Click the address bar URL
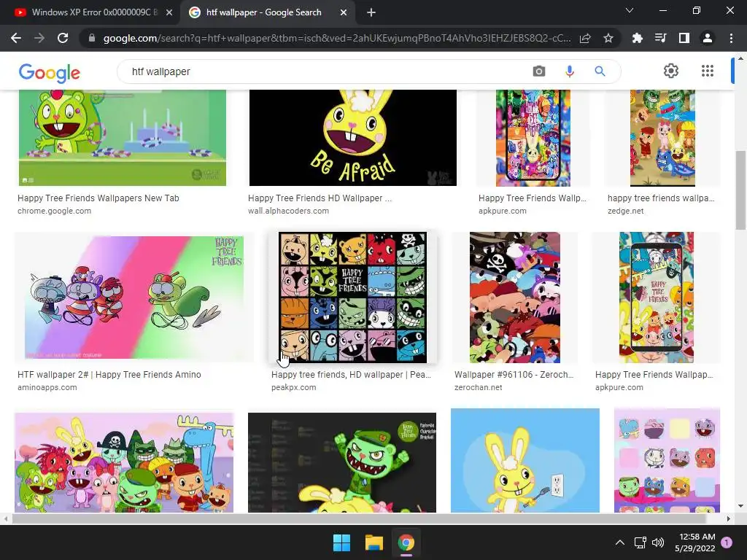747x560 pixels. 336,38
